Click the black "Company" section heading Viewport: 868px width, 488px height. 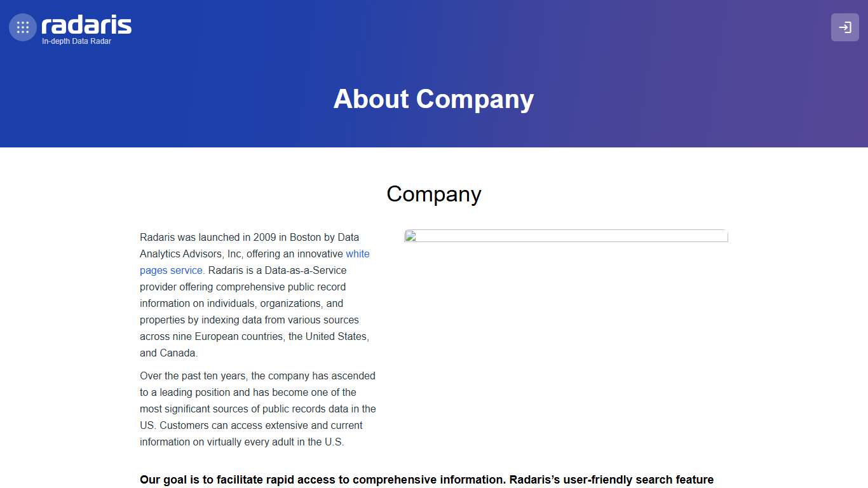pos(433,194)
